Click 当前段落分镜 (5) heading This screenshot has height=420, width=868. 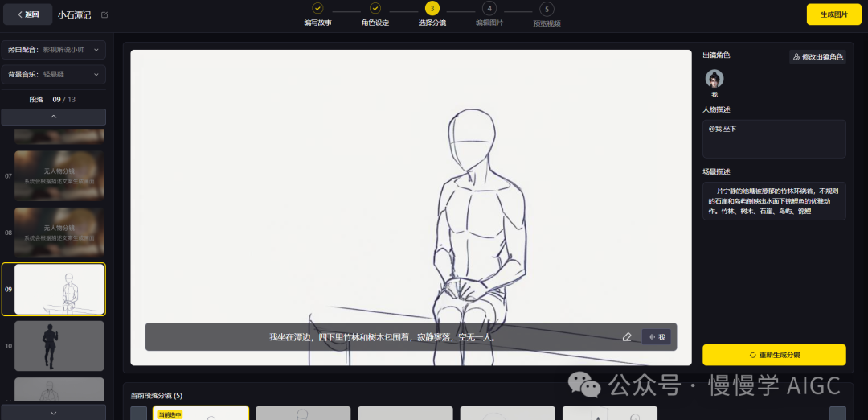[x=157, y=396]
